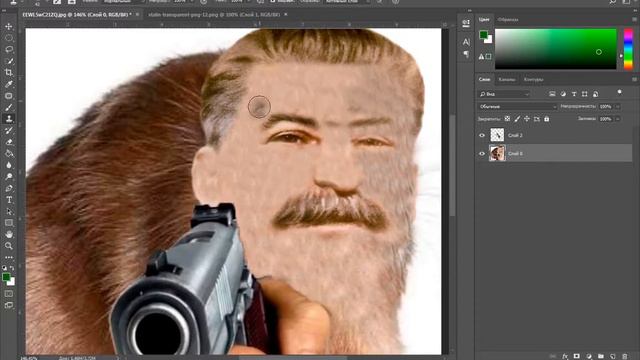Viewport: 640px width, 360px height.
Task: Hide the Слой 0 layer
Action: click(482, 153)
